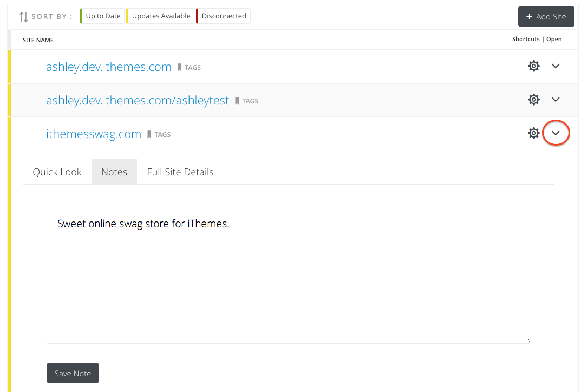Sort sites by Up to Date
The image size is (588, 392).
(102, 16)
